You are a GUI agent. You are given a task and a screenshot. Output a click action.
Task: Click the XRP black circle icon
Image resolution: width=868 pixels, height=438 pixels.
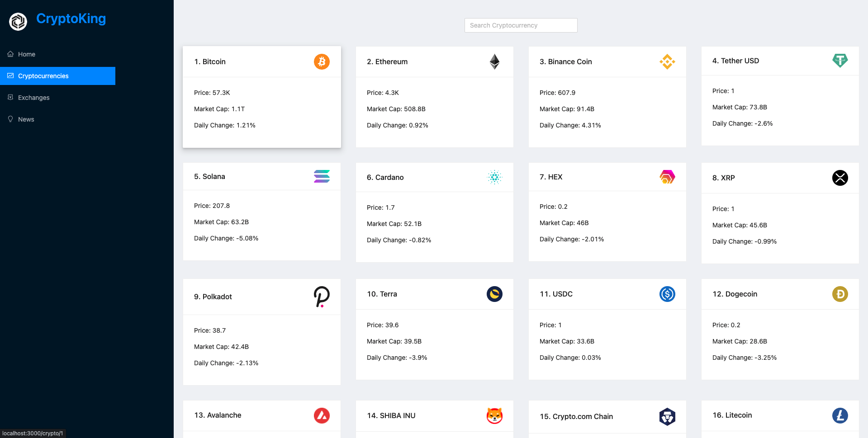[840, 178]
